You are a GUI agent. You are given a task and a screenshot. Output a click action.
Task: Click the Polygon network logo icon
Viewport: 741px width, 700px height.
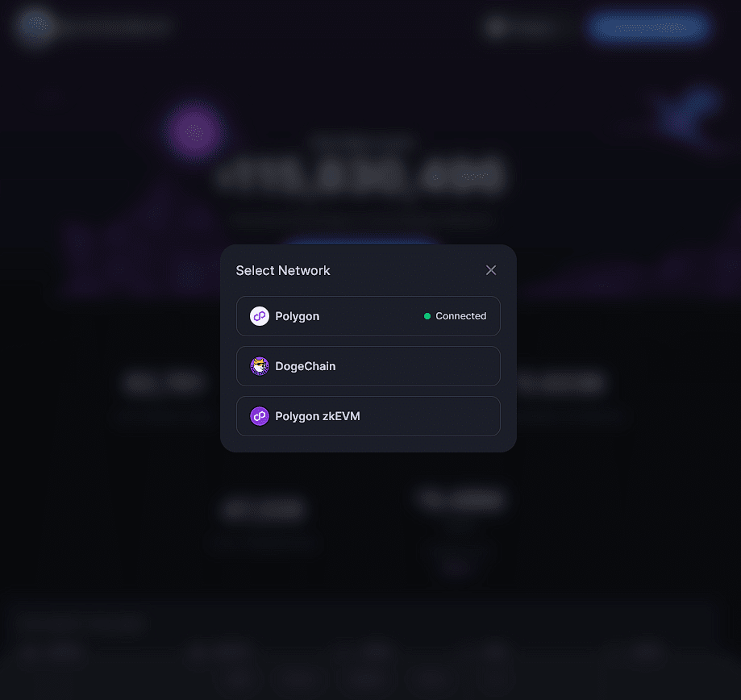[x=260, y=316]
